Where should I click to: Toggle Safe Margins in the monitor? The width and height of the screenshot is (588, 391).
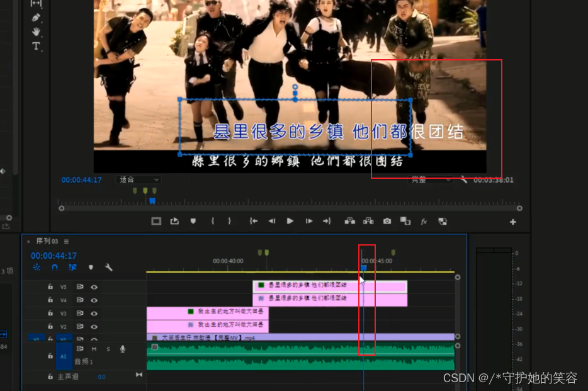point(156,221)
